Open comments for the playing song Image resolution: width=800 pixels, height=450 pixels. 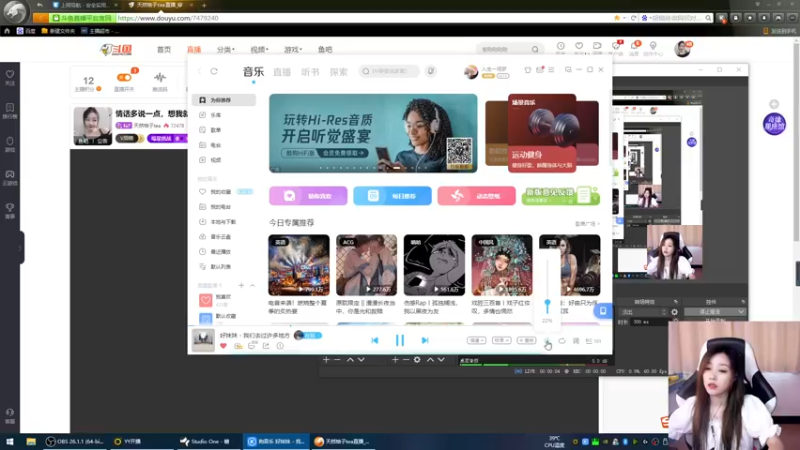pyautogui.click(x=252, y=346)
